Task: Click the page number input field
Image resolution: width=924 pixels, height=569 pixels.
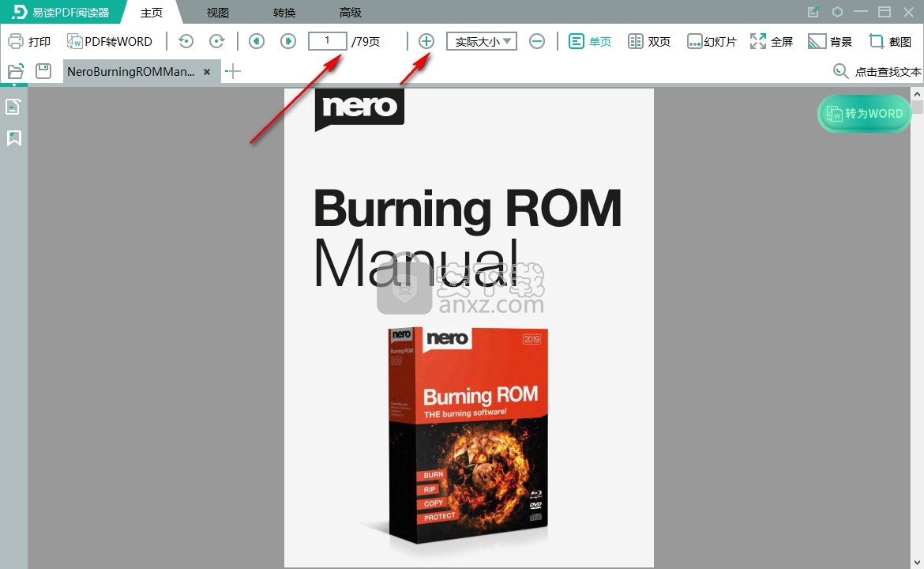Action: point(328,41)
